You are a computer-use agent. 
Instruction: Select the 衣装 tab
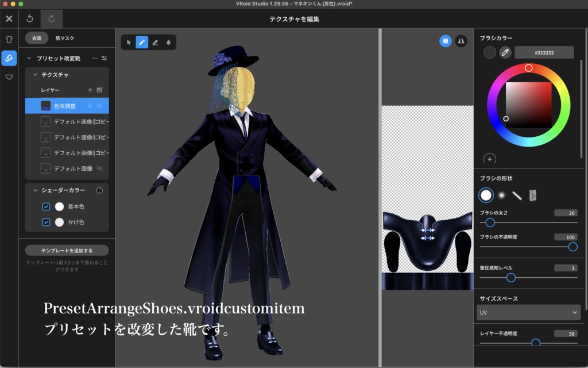coord(37,39)
